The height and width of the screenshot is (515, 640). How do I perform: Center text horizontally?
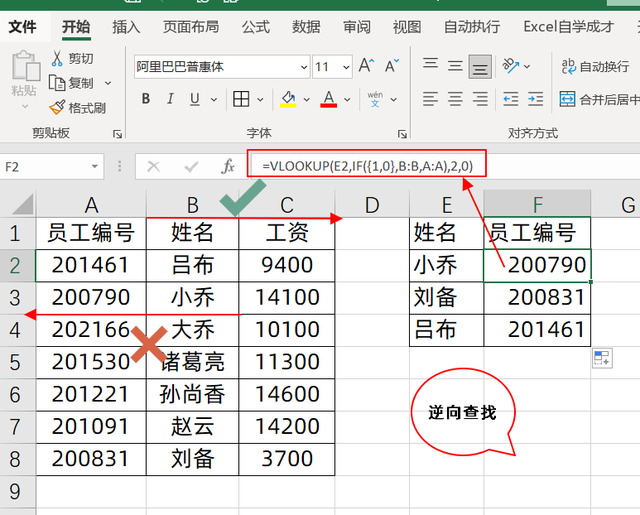tap(455, 99)
